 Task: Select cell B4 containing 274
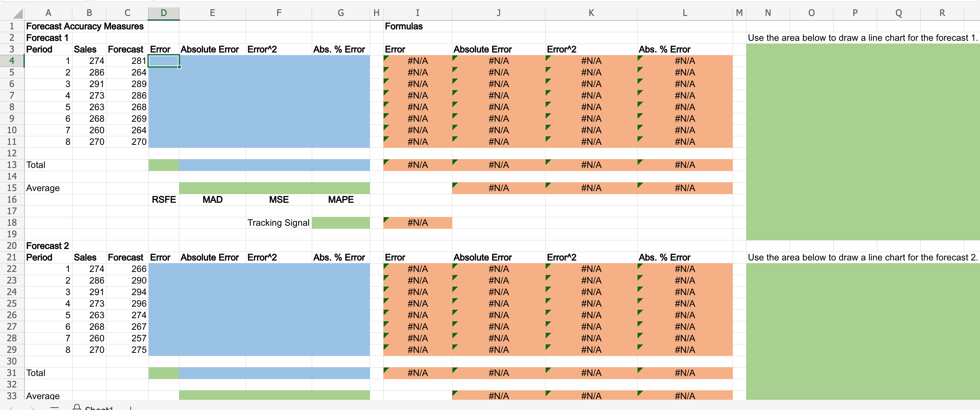pos(89,61)
